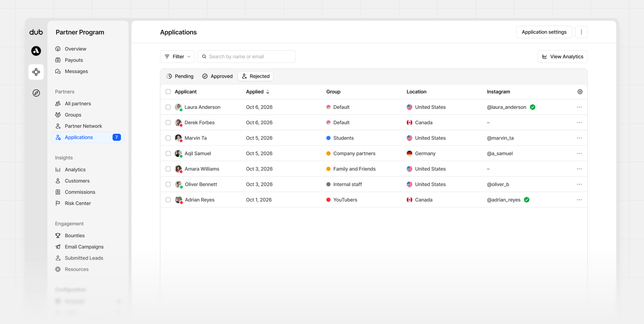Image resolution: width=644 pixels, height=324 pixels.
Task: Toggle the select-all applicants checkbox
Action: coord(168,92)
